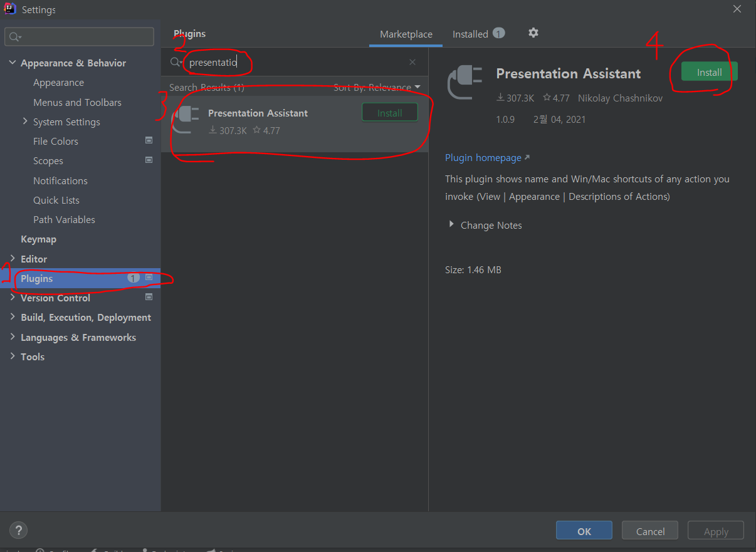Expand the Editor settings section
The width and height of the screenshot is (756, 552).
click(x=13, y=259)
